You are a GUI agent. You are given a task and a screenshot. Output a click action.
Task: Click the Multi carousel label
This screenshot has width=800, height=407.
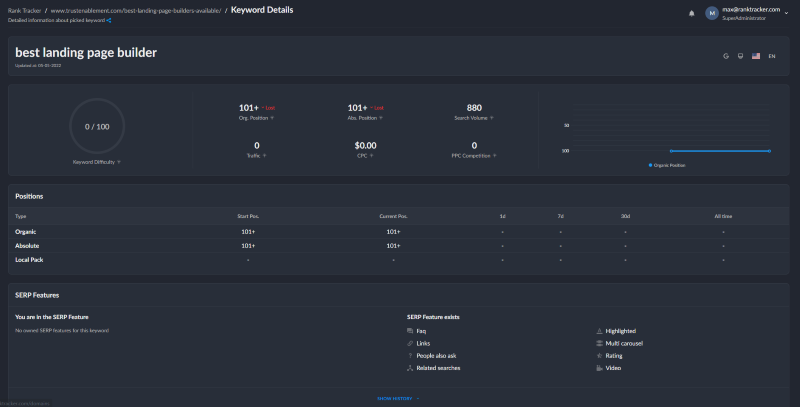click(624, 343)
